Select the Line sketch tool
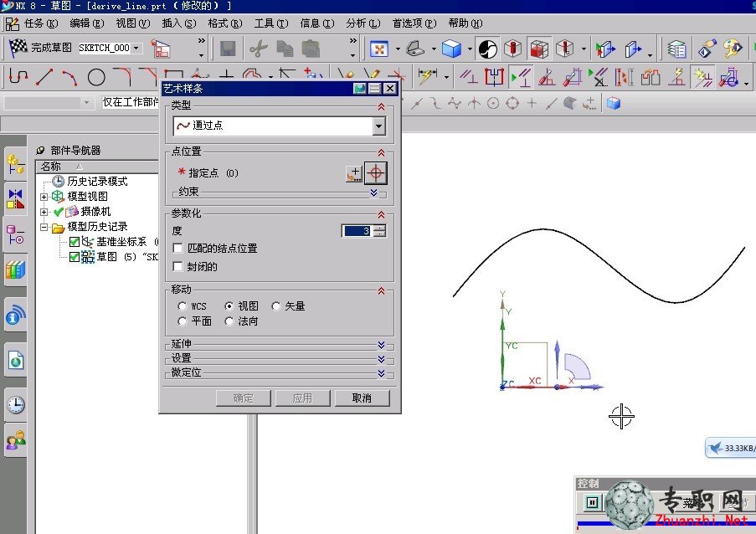This screenshot has width=756, height=534. (x=44, y=77)
